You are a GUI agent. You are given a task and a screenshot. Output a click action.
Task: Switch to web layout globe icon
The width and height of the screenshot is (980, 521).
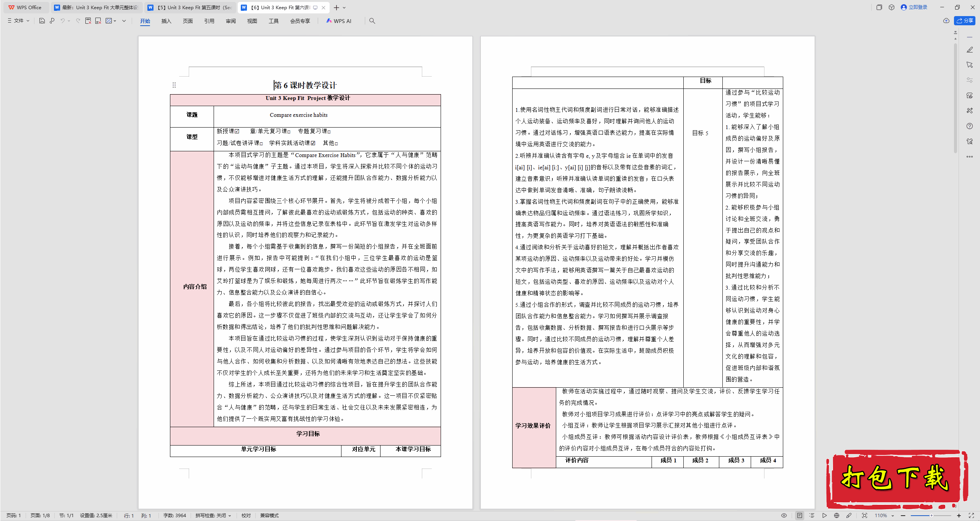pos(836,516)
